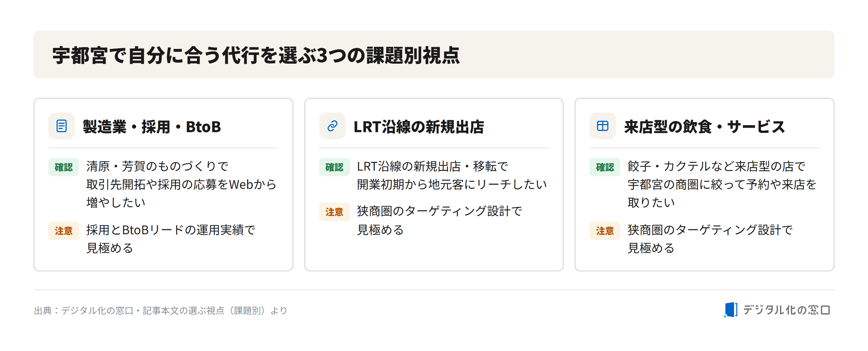Click the デジタル化の窓口 brand name text
The height and width of the screenshot is (351, 868).
pyautogui.click(x=786, y=310)
